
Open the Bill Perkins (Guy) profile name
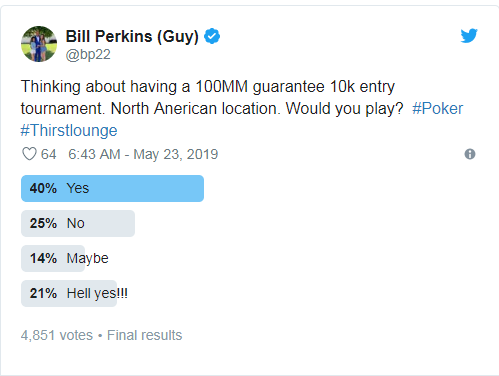(132, 36)
